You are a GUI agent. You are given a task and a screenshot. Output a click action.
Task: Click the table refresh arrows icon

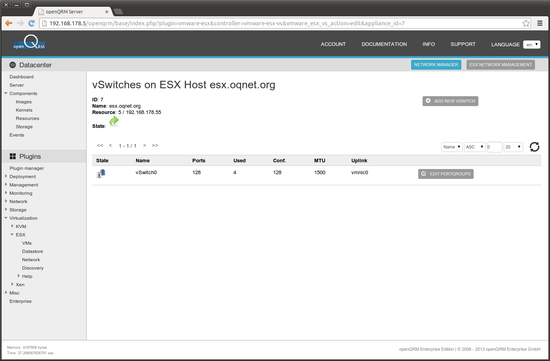(534, 147)
